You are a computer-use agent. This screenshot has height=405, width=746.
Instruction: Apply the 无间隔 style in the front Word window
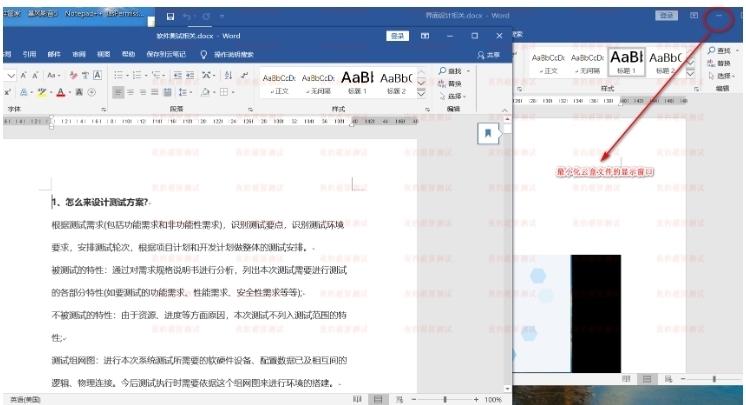(x=318, y=83)
